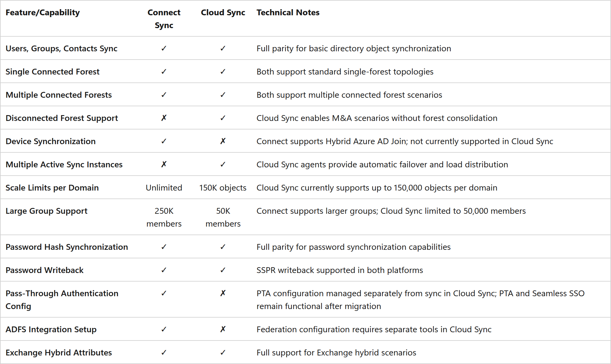
Task: Click the 250K members cell
Action: tap(164, 217)
